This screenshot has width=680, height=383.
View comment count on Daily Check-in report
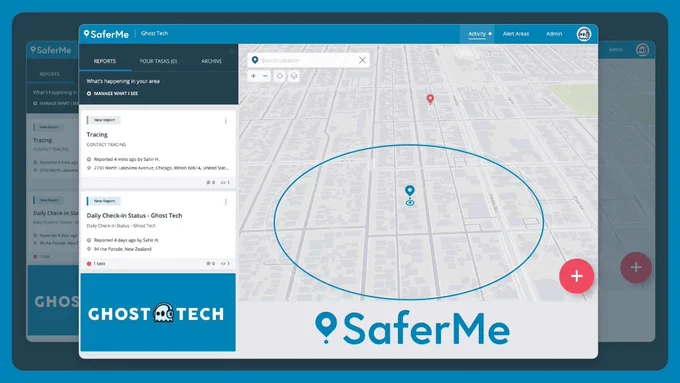point(211,263)
